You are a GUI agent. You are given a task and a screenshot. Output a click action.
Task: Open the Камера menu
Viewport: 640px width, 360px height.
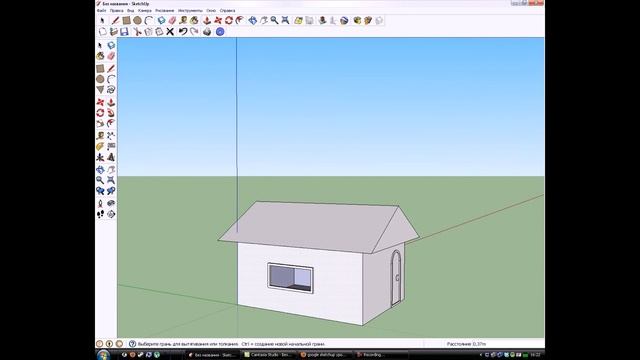click(x=145, y=11)
